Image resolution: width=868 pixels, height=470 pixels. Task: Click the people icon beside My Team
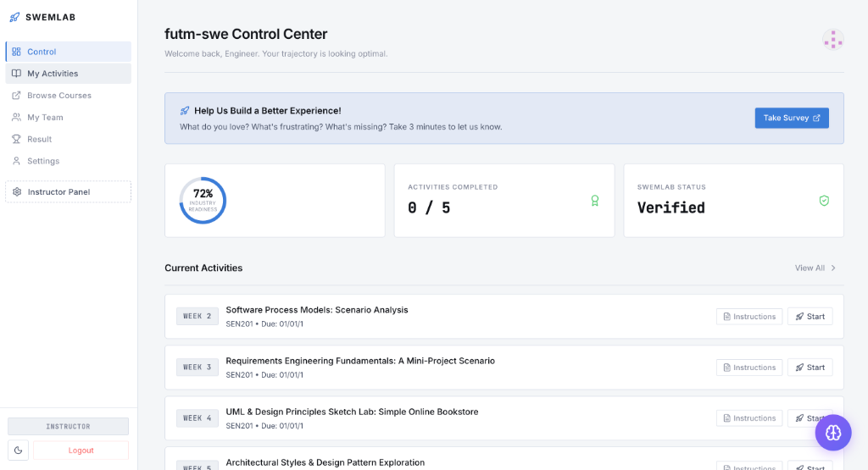pos(17,117)
